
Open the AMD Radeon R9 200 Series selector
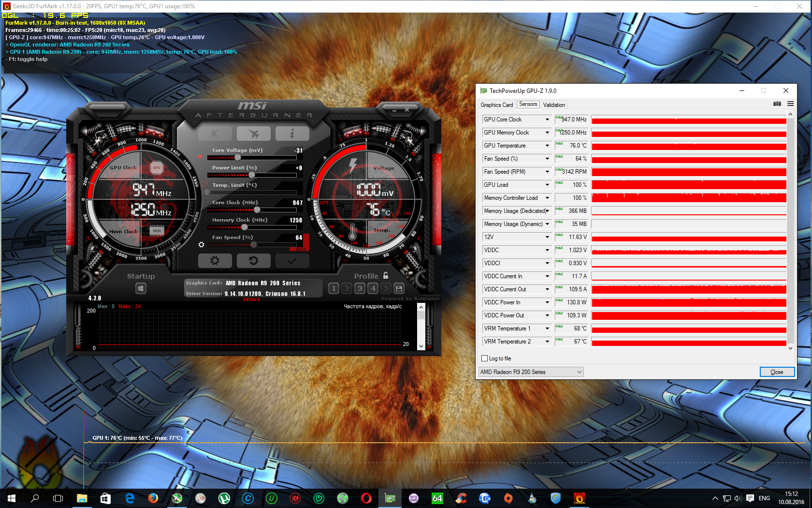[x=531, y=372]
